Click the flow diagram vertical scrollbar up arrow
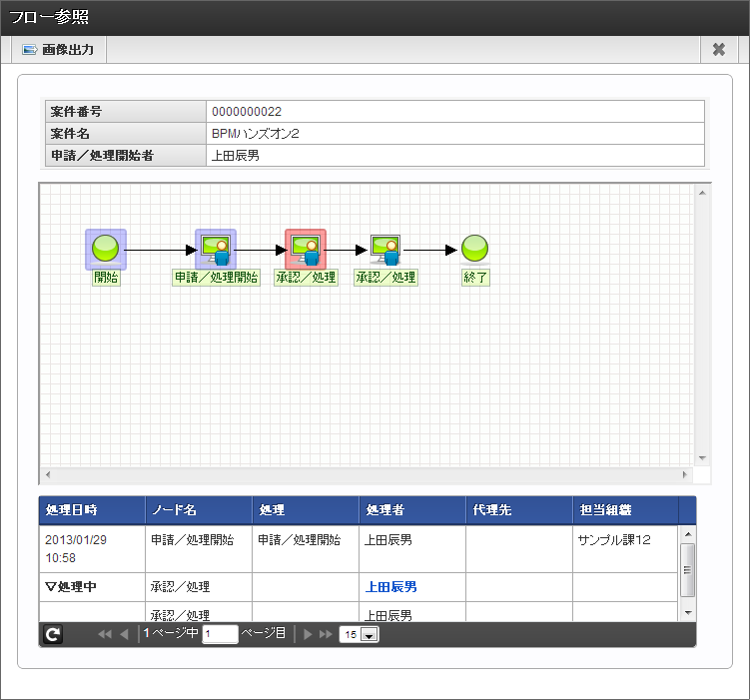Viewport: 750px width, 700px height. pos(702,193)
